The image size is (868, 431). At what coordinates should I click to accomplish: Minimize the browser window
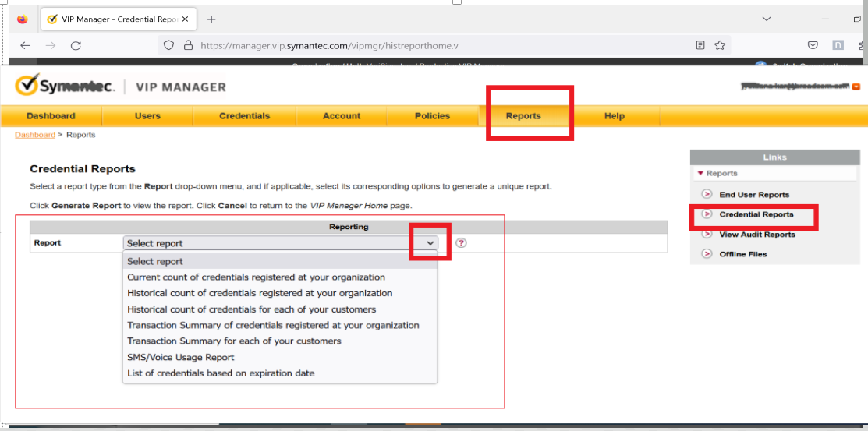825,19
